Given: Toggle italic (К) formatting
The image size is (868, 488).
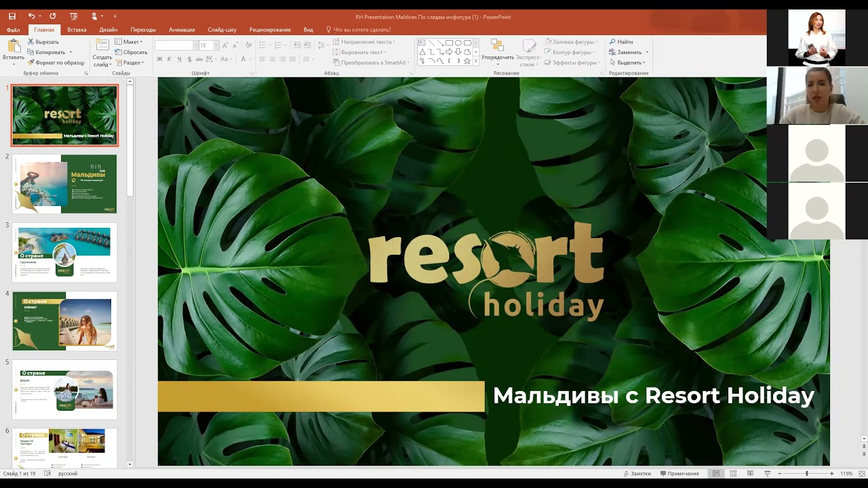Looking at the screenshot, I should pos(170,60).
